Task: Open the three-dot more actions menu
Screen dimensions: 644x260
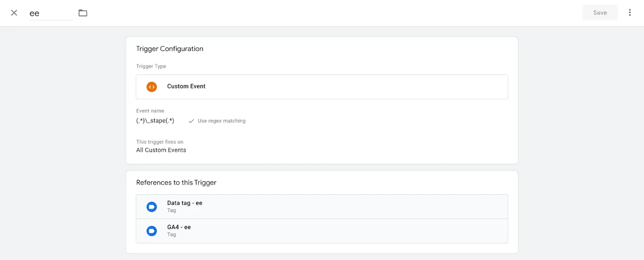Action: click(630, 12)
